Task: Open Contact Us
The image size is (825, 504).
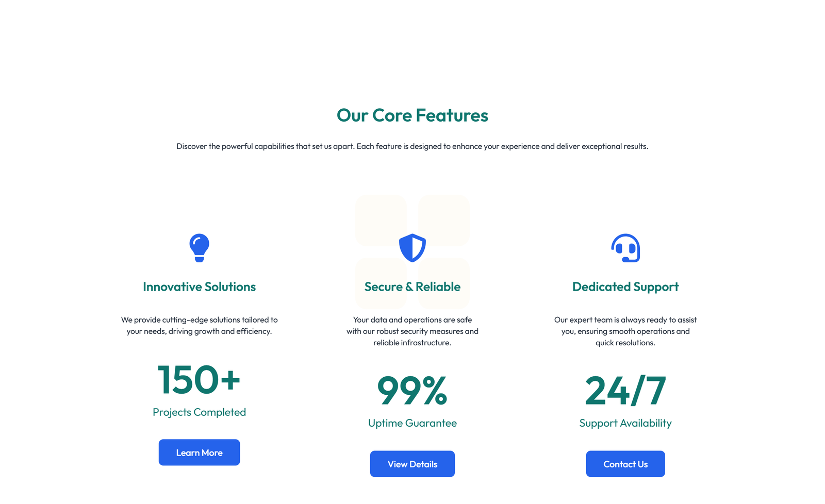Action: pos(625,463)
